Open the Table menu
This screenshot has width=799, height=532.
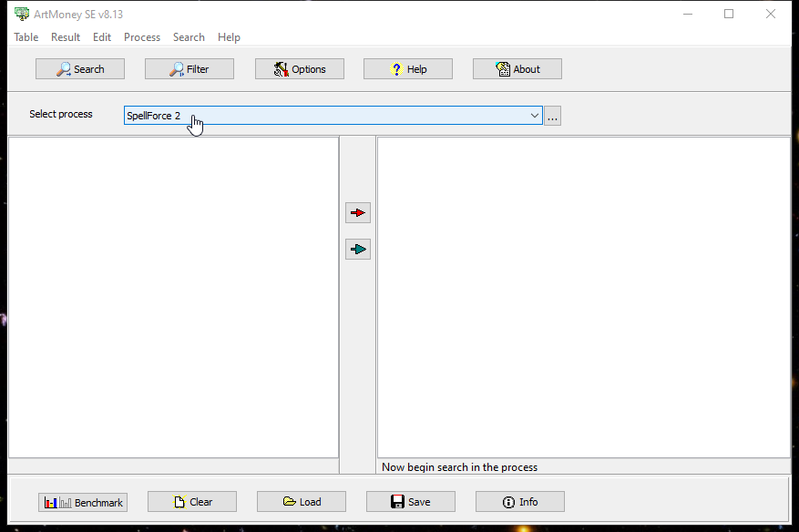(x=26, y=37)
